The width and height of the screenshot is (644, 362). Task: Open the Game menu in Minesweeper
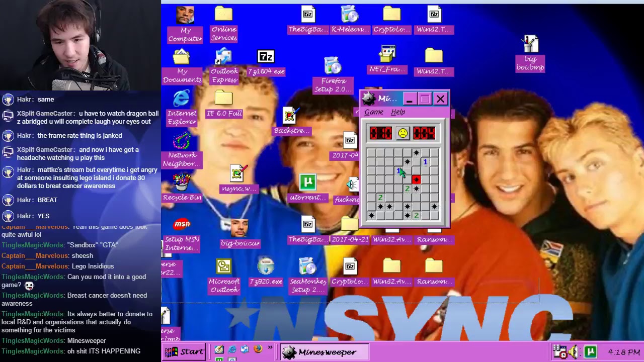point(374,112)
